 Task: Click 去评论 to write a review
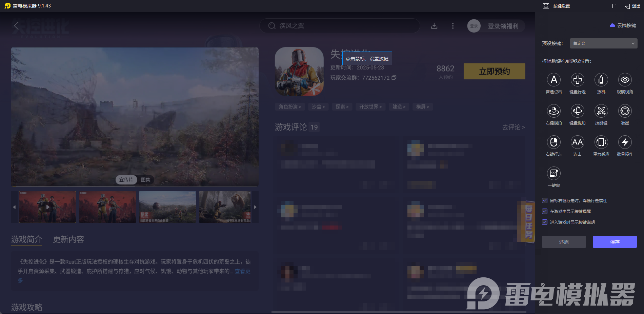(x=514, y=127)
